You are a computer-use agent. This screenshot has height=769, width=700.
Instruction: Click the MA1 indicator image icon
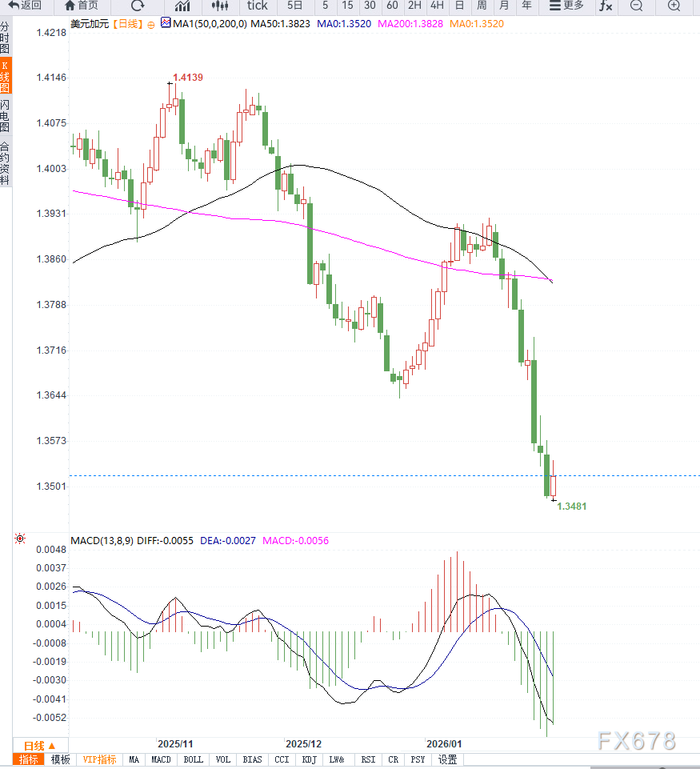[166, 23]
